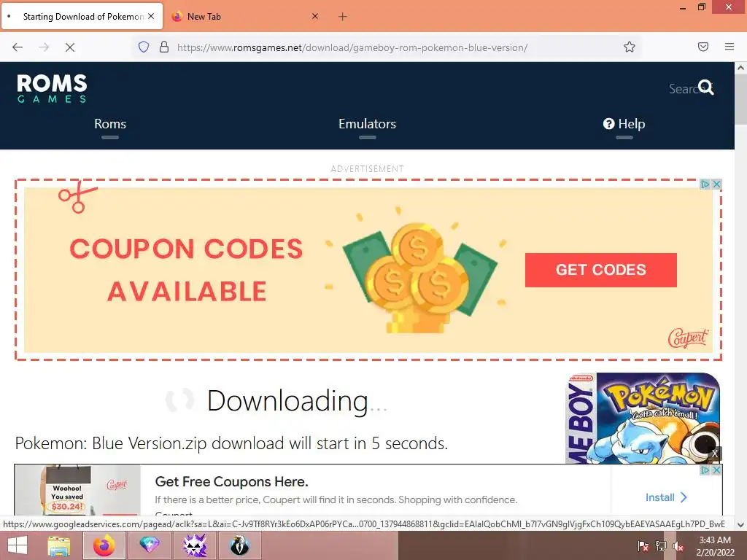
Task: Click scrollbar down arrow
Action: (x=740, y=525)
